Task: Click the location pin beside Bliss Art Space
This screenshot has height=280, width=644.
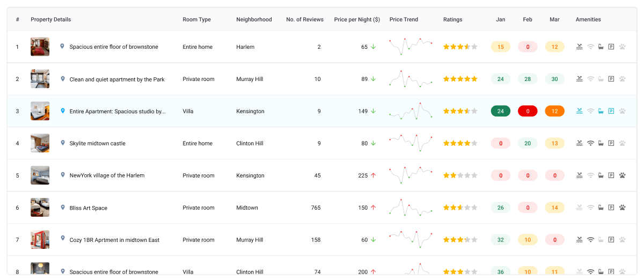Action: pyautogui.click(x=62, y=208)
